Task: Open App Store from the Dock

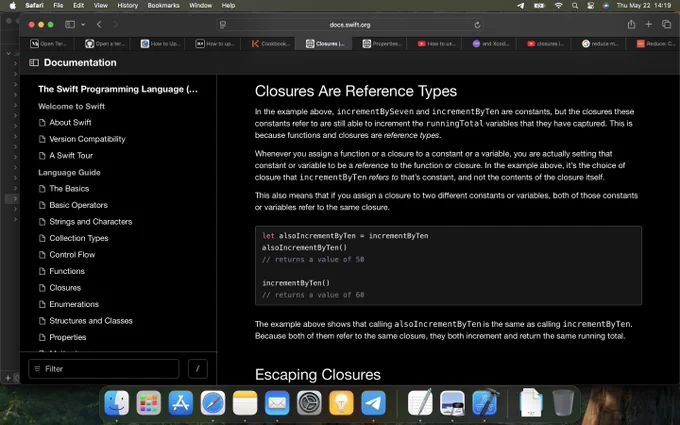Action: coord(181,403)
